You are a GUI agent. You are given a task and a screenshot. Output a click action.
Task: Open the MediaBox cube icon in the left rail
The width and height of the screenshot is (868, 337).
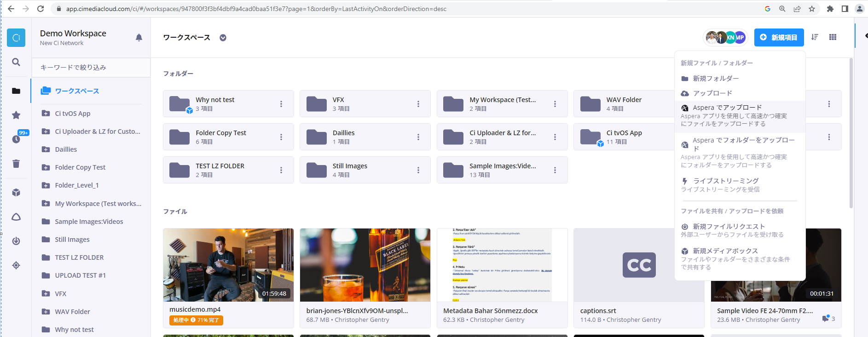pyautogui.click(x=16, y=192)
